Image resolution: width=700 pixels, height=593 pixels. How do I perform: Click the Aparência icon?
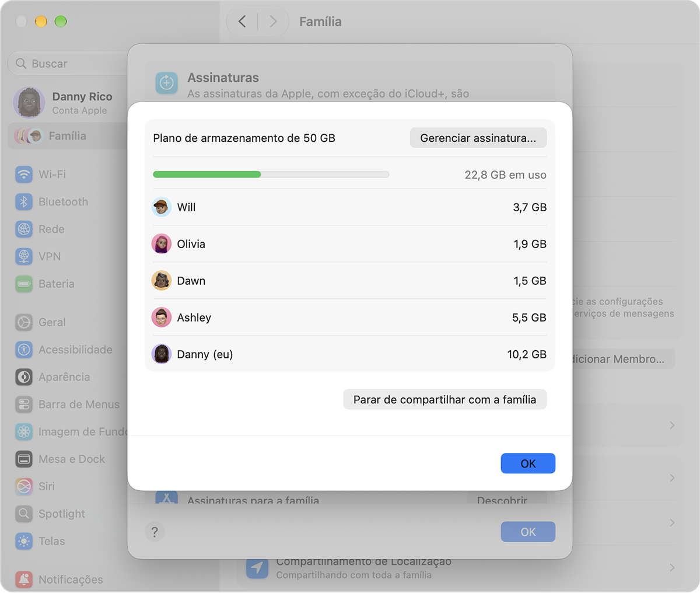[x=24, y=377]
